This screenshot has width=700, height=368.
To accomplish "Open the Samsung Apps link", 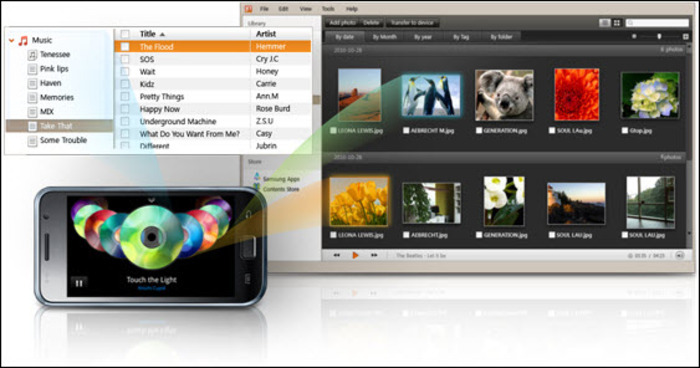I will click(x=281, y=179).
